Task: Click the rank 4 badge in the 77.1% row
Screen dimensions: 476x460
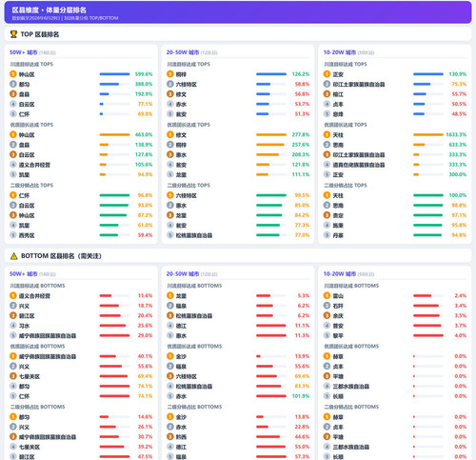Action: [x=13, y=104]
